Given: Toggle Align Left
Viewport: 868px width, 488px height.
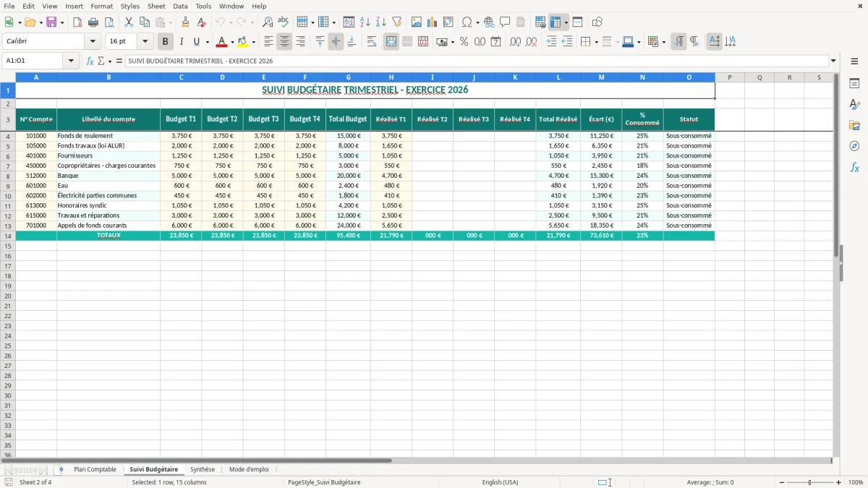Looking at the screenshot, I should pos(268,42).
